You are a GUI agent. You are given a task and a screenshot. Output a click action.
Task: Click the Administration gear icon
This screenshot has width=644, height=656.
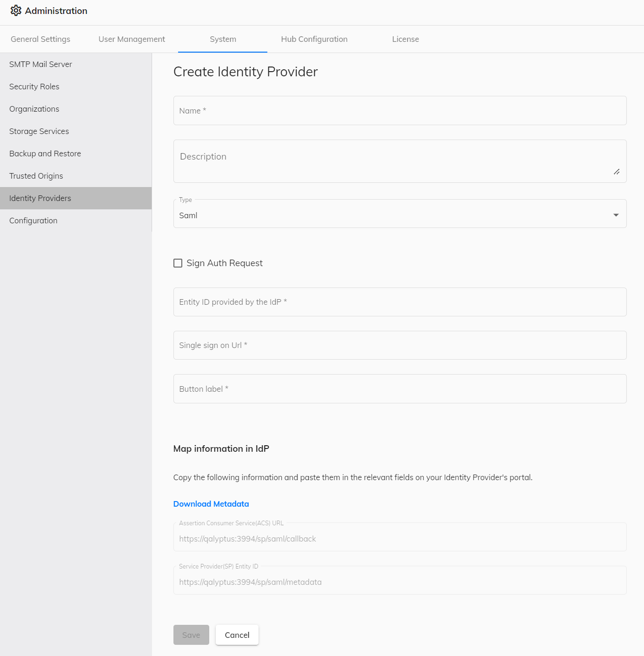point(16,10)
